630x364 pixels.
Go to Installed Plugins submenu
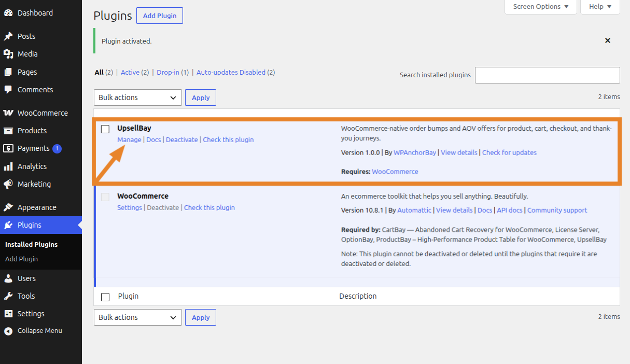[x=31, y=244]
